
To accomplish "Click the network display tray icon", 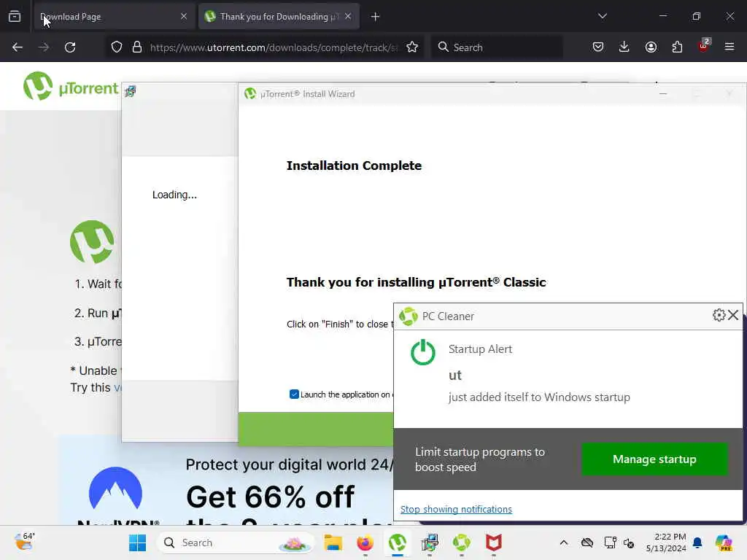I will 610,542.
